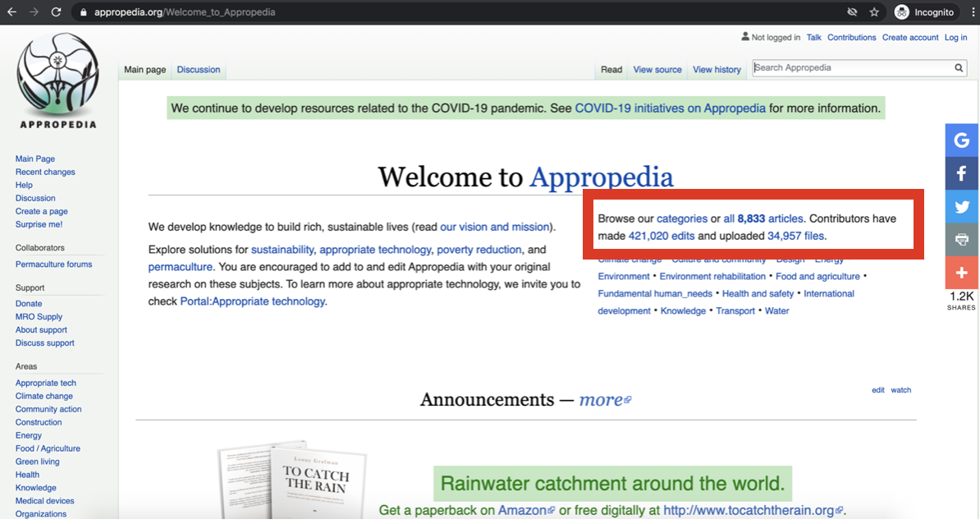The image size is (980, 524).
Task: Open the Create account link
Action: pyautogui.click(x=910, y=38)
